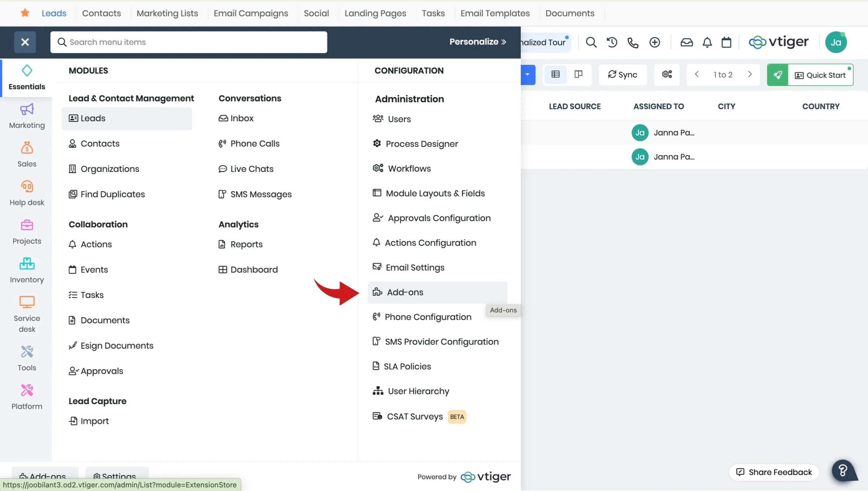The height and width of the screenshot is (491, 868).
Task: Open the recent history clock icon
Action: pos(612,42)
